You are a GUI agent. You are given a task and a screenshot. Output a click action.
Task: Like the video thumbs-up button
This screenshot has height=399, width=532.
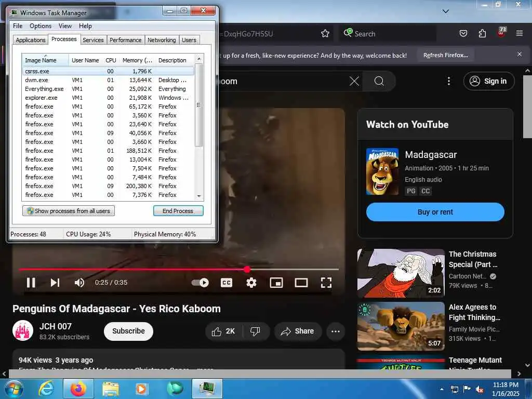(x=223, y=331)
